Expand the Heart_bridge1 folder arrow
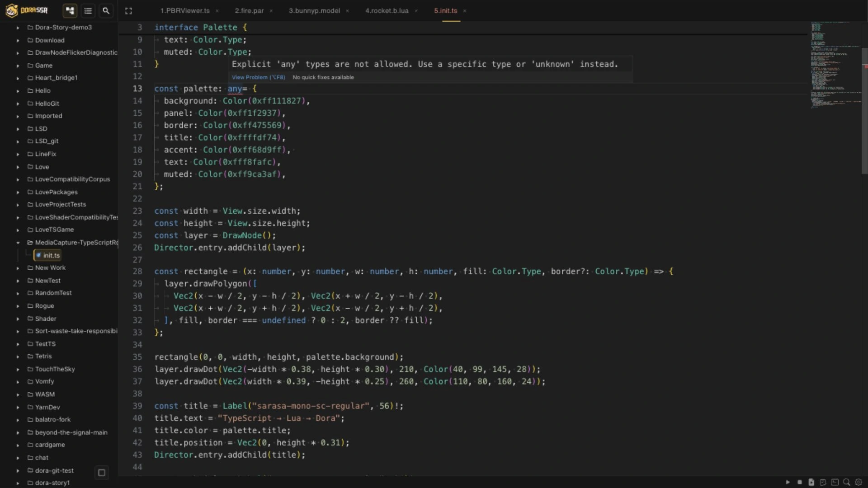868x488 pixels. click(18, 78)
